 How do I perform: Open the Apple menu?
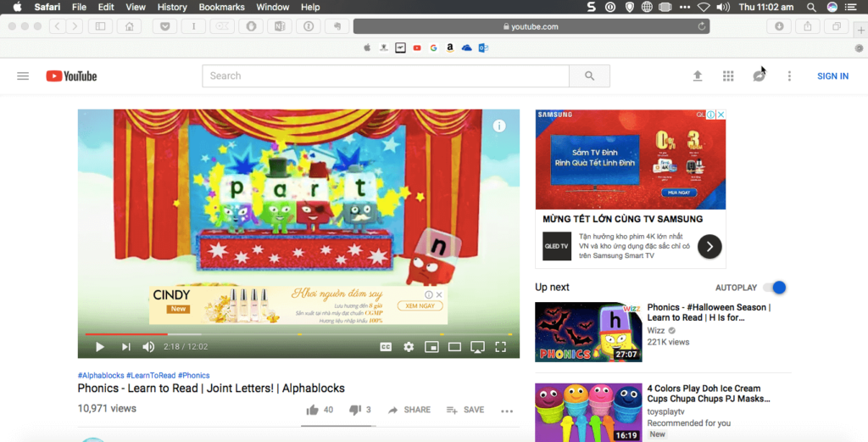[x=18, y=7]
